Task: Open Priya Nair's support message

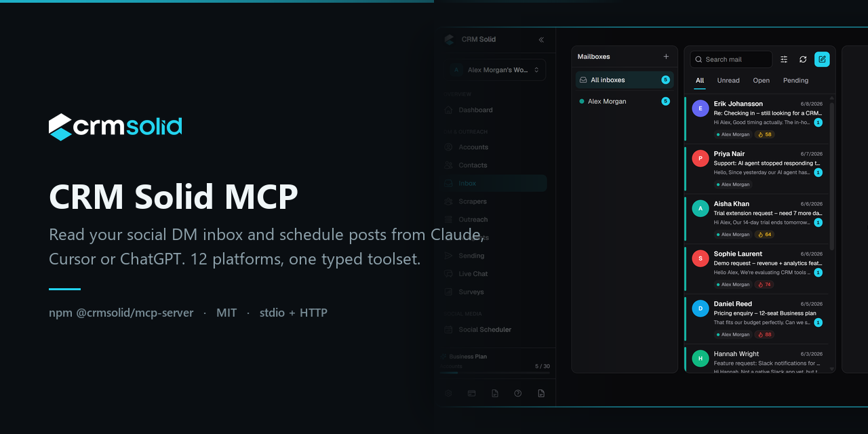Action: pos(757,169)
